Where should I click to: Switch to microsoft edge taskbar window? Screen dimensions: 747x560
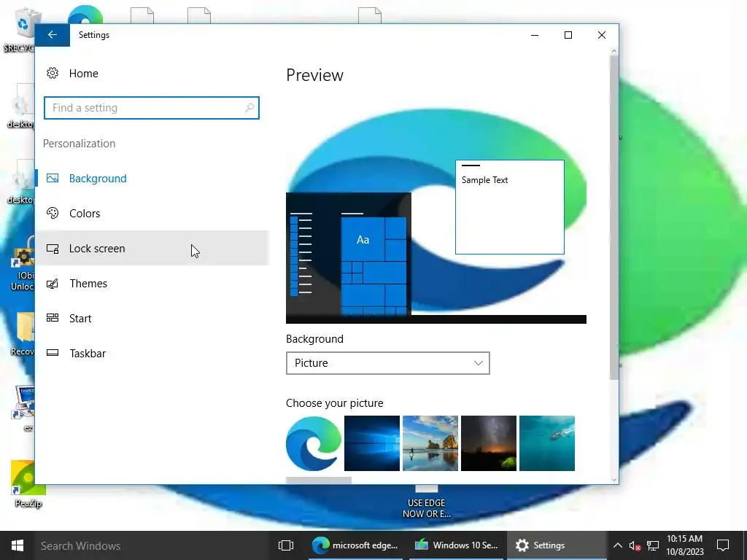355,545
